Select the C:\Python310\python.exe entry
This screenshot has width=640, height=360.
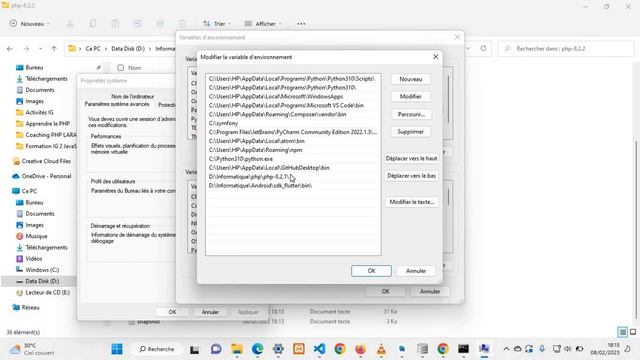(293, 159)
